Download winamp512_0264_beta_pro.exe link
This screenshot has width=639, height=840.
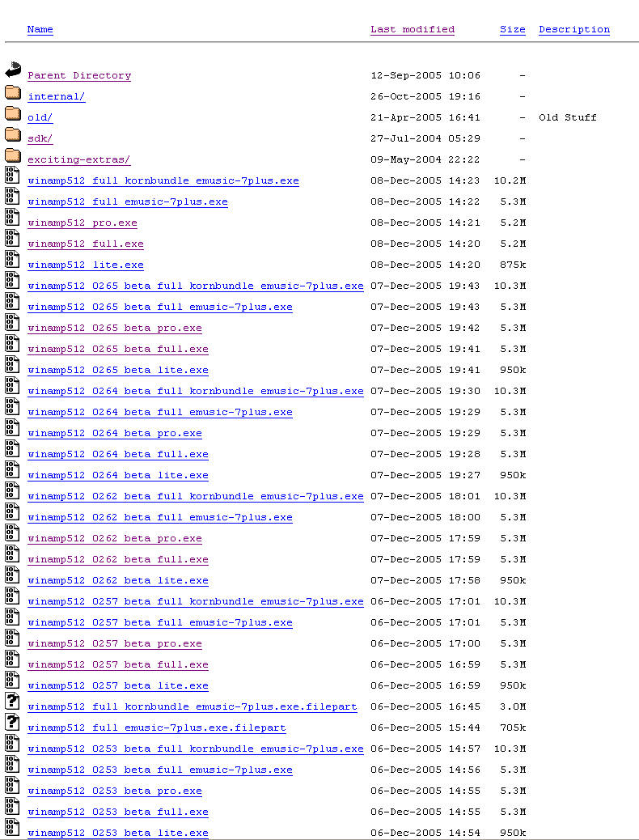(x=115, y=433)
